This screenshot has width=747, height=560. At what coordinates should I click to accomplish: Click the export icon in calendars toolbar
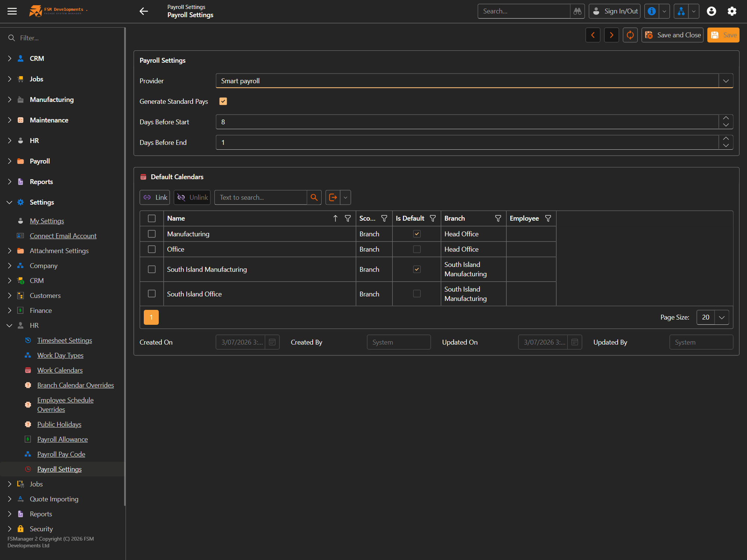(333, 197)
